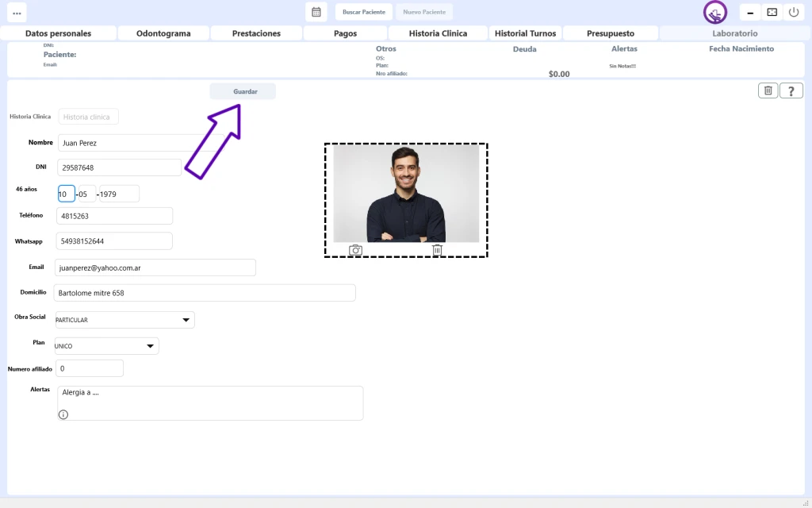Delete patient photo with trash icon

click(x=437, y=250)
